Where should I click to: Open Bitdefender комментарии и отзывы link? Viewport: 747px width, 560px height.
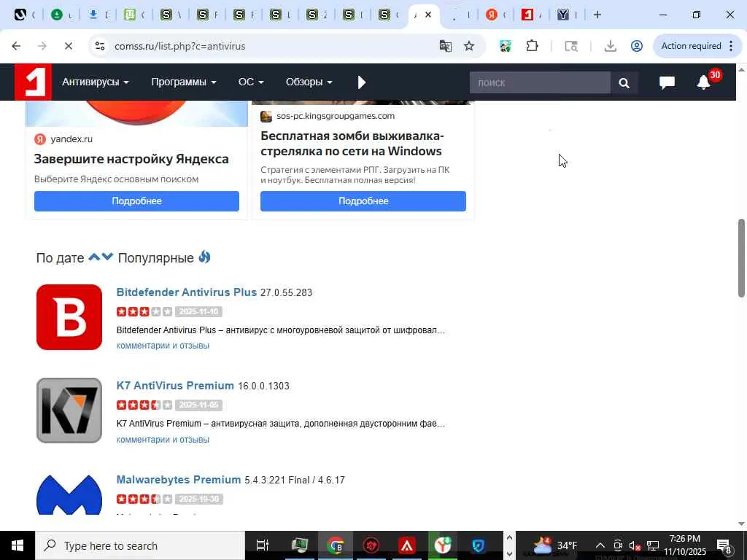(x=163, y=345)
